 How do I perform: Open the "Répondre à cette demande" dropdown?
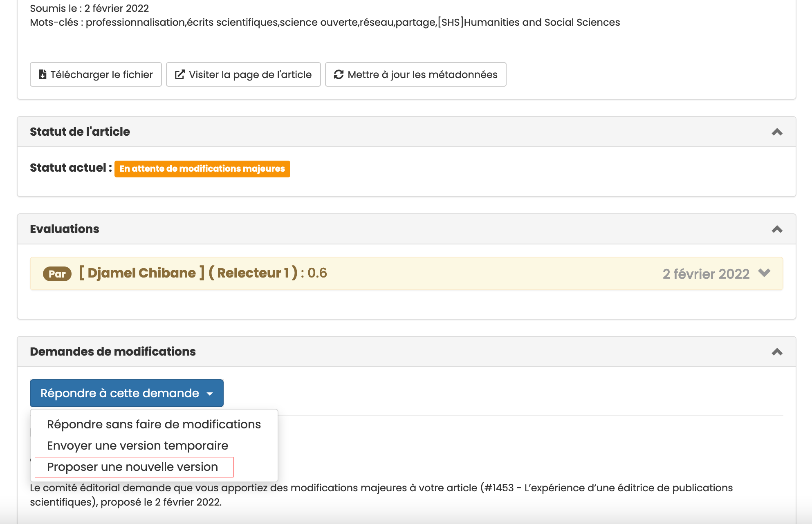tap(126, 393)
